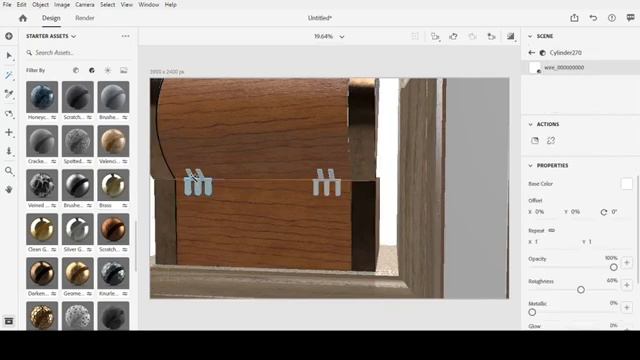640x360 pixels.
Task: Toggle the Render Preview icon
Action: coord(511,37)
